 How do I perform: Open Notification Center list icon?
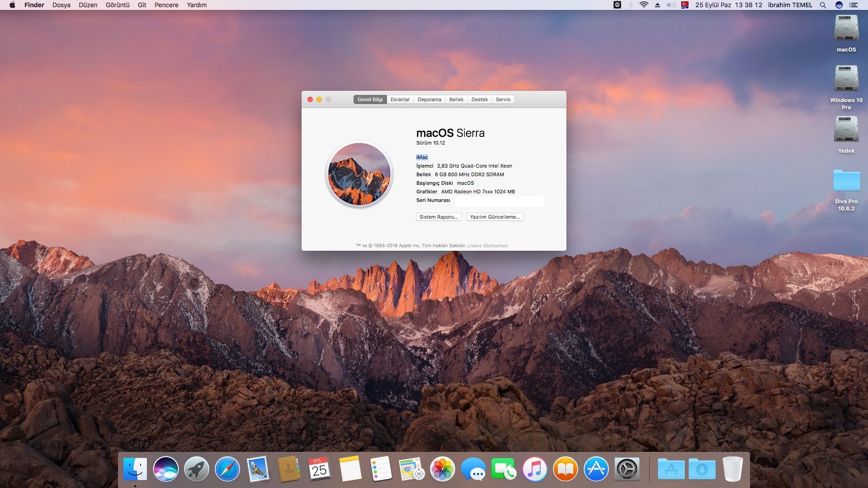tap(854, 5)
